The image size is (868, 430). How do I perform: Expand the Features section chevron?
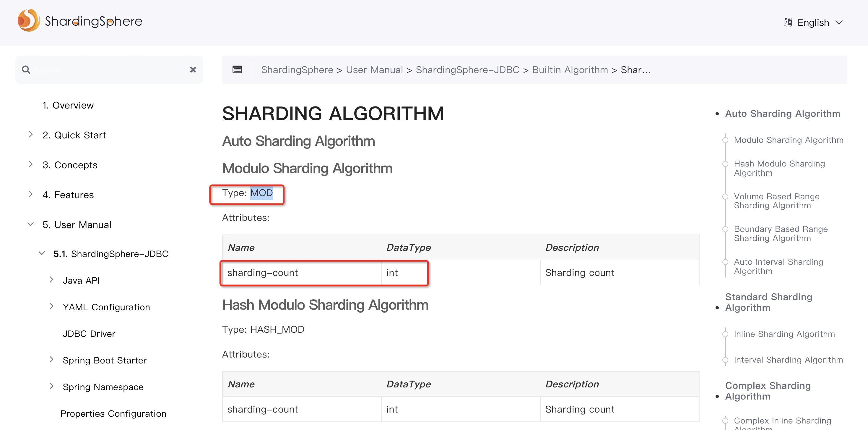coord(31,194)
